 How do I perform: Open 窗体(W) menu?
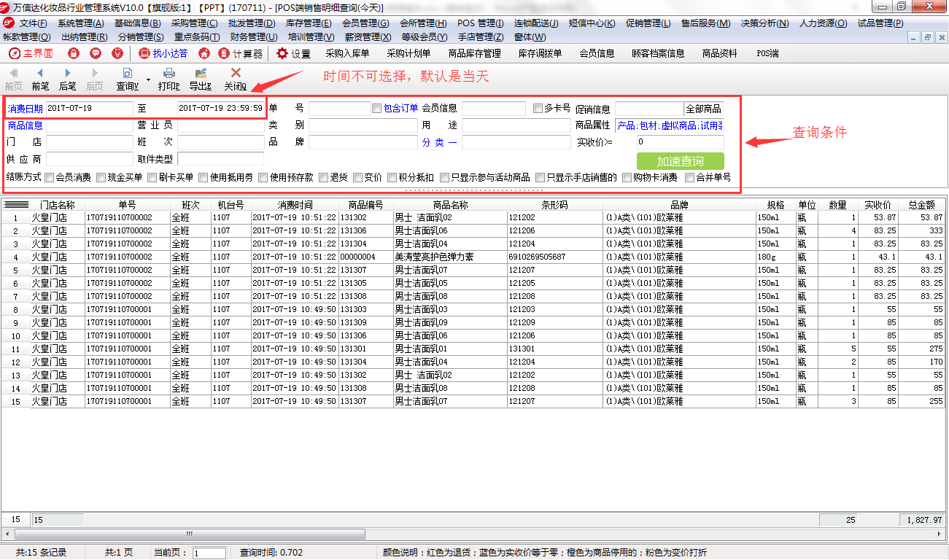coord(530,37)
